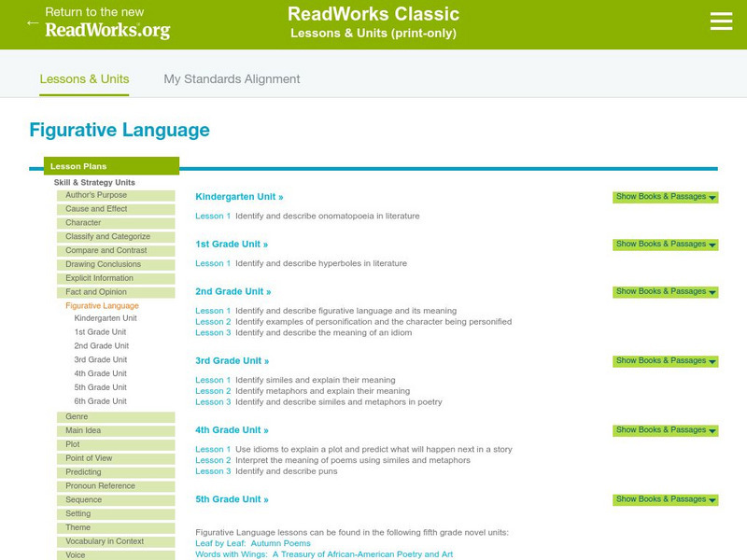Screen dimensions: 747x560
Task: Choose 5th Grade Unit in the sidebar tree
Action: pos(101,387)
